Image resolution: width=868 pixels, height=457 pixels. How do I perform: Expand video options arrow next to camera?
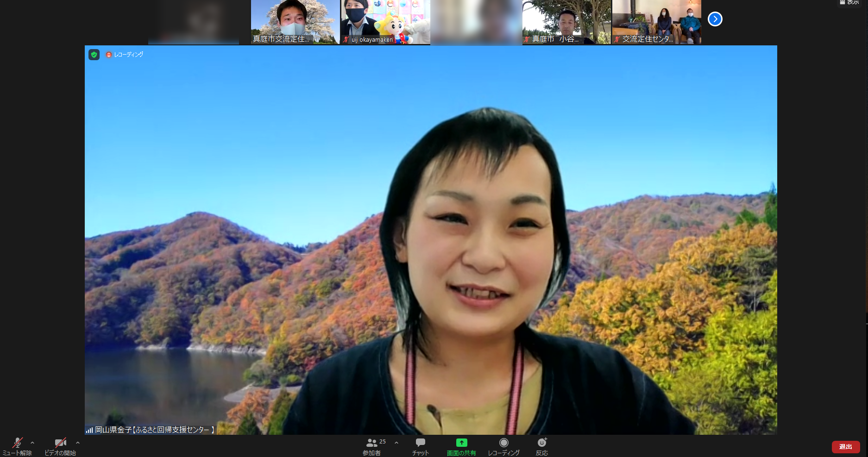click(x=78, y=443)
